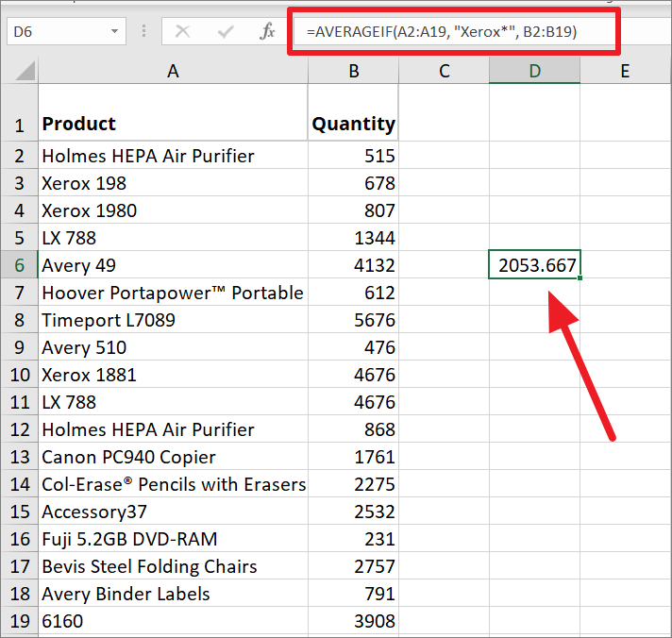This screenshot has height=638, width=672.
Task: Select row 10 header
Action: pyautogui.click(x=19, y=375)
